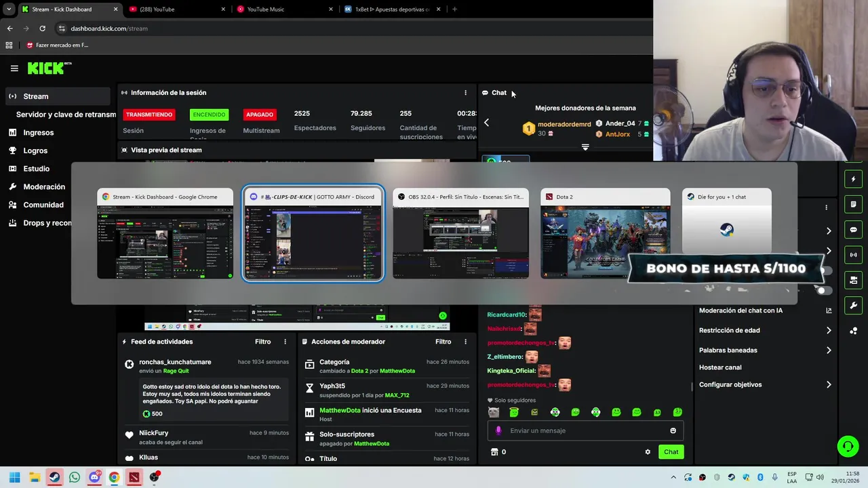The width and height of the screenshot is (868, 488).
Task: Open Feed de actividades options menu
Action: 285,342
